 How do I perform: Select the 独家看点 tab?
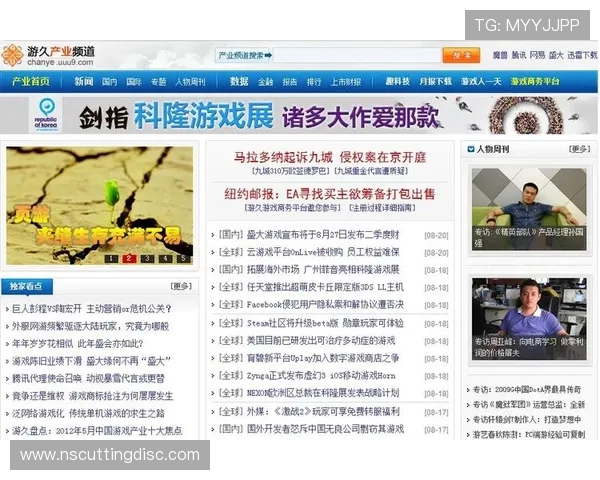click(x=27, y=286)
